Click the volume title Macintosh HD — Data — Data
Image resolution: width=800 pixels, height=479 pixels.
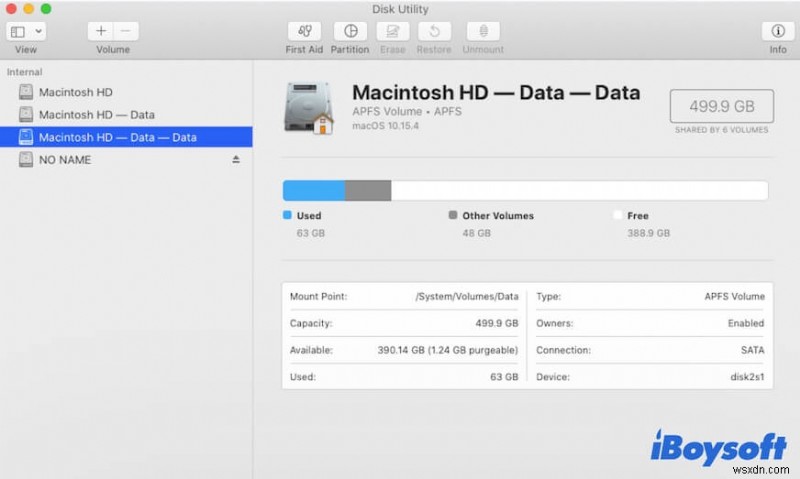tap(496, 93)
